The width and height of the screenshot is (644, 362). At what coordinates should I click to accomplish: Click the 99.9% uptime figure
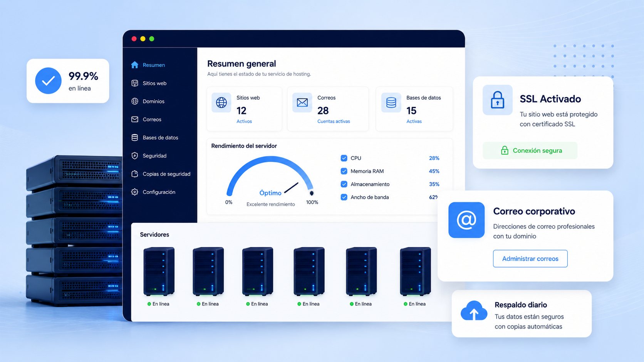[83, 76]
